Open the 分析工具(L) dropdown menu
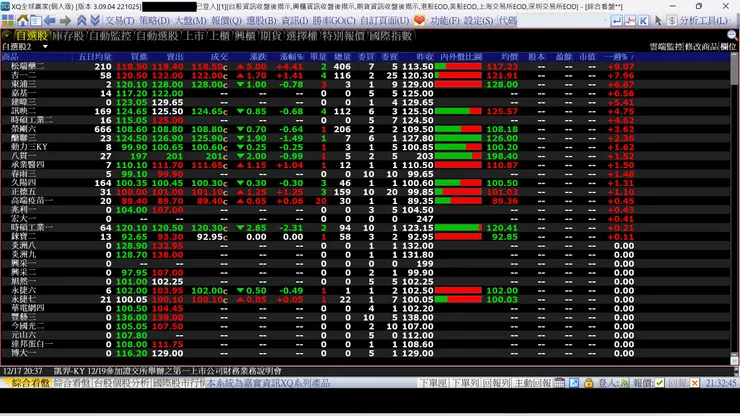The image size is (740, 416). click(x=704, y=21)
